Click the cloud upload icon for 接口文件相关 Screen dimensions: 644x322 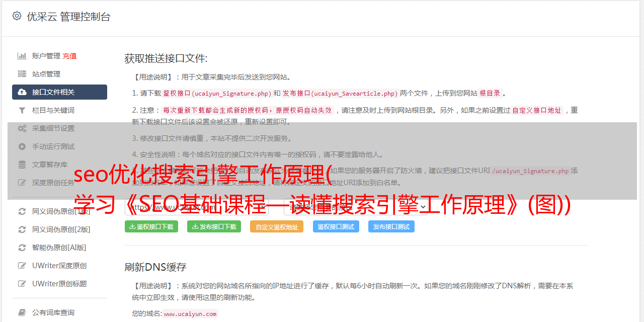point(22,92)
